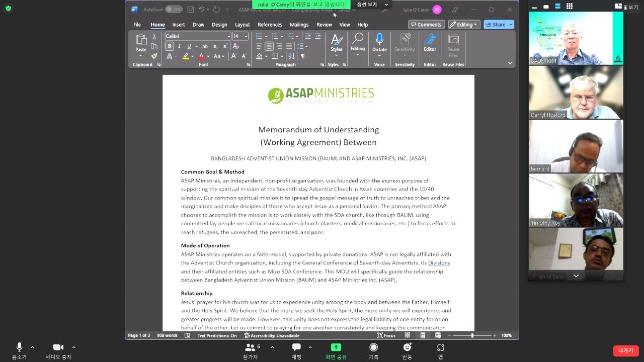Viewport: 644px width, 362px height.
Task: Sort paragraphs with A-Z icon
Action: tap(292, 56)
